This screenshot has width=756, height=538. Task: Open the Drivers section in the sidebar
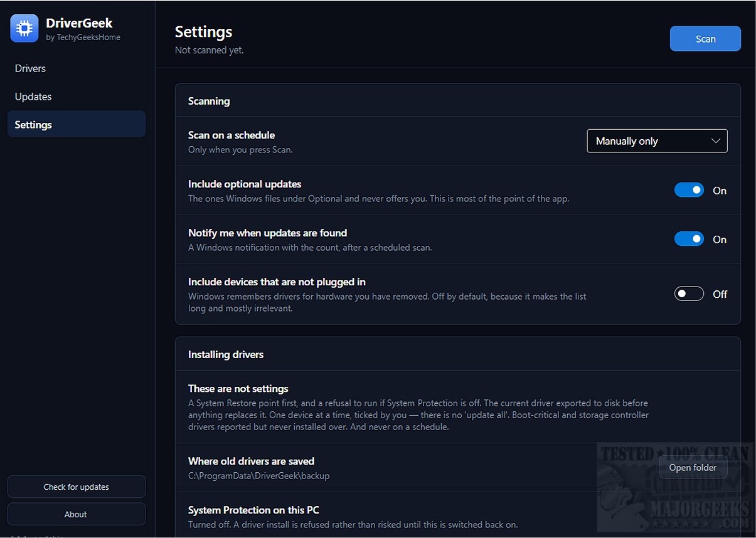(30, 68)
